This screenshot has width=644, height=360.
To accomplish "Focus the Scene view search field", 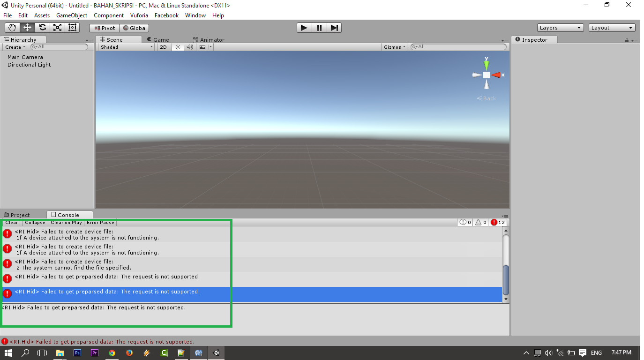I will 458,47.
